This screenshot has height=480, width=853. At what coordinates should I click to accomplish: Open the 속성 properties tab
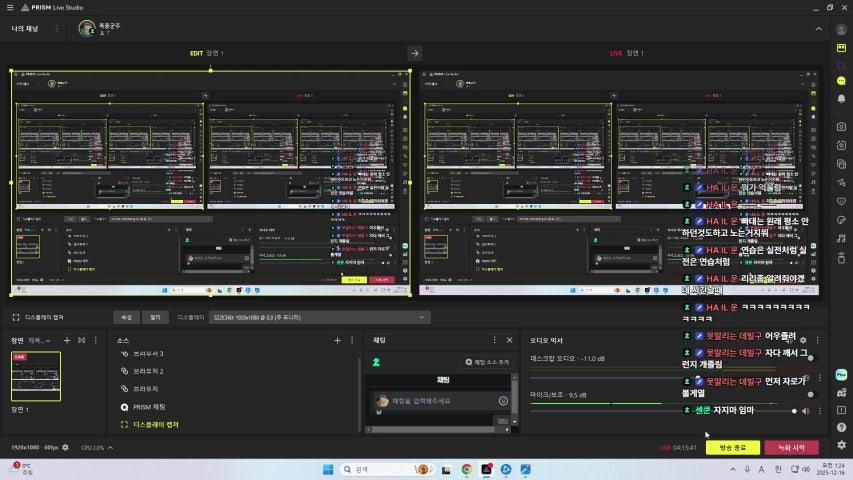126,317
